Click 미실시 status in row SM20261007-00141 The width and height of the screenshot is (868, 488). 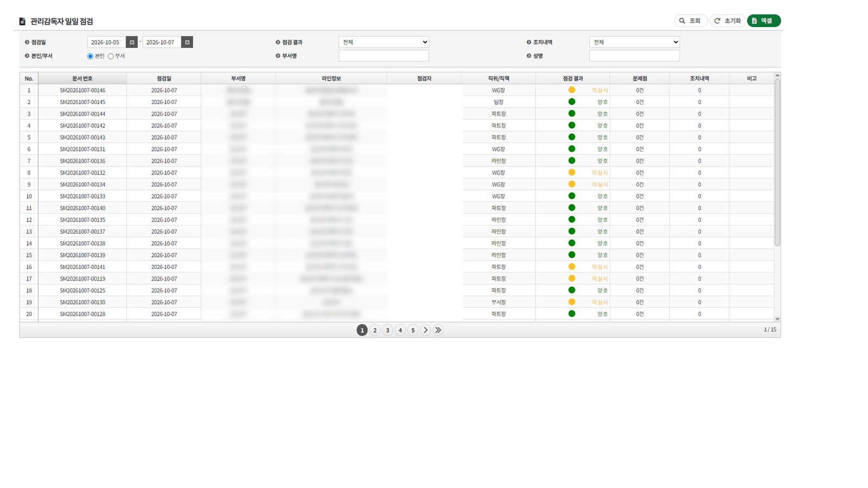[x=599, y=267]
